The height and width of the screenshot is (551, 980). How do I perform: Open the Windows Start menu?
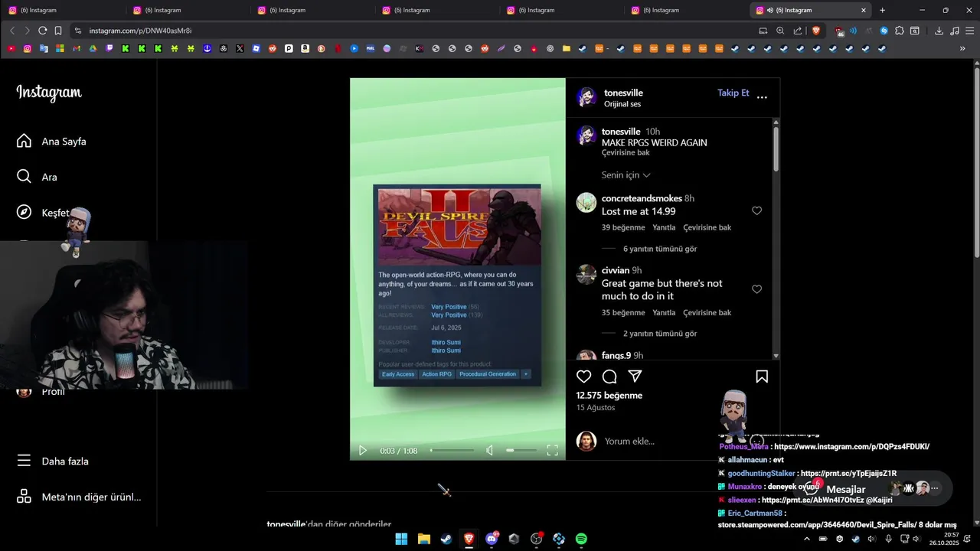401,539
